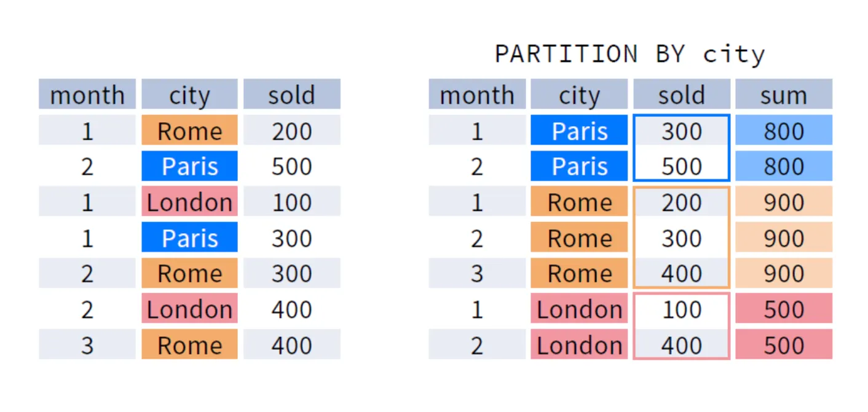Click left table's Paris cell beside 500
The height and width of the screenshot is (412, 868).
[189, 167]
